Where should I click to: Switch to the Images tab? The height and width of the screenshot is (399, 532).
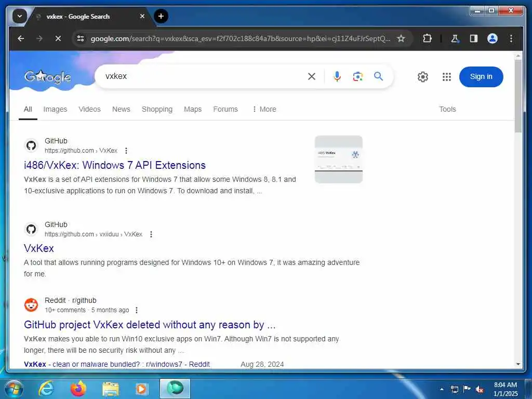[x=55, y=109]
